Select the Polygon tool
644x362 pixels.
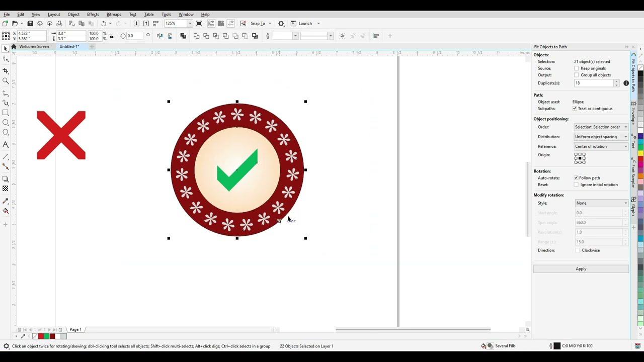[x=6, y=132]
